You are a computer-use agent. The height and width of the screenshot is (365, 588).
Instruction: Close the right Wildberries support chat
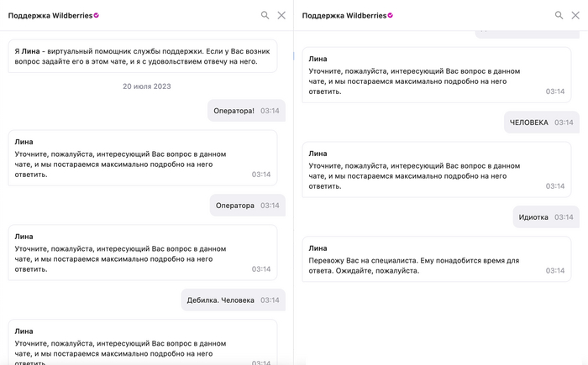coord(575,15)
